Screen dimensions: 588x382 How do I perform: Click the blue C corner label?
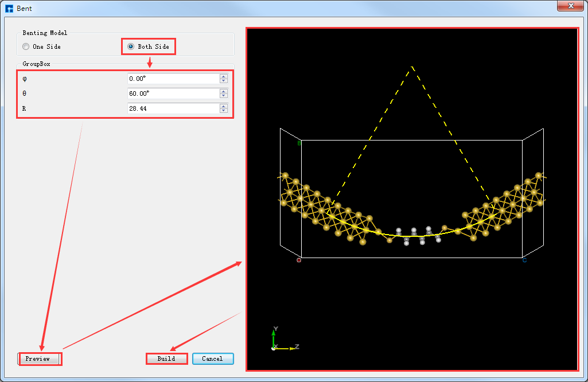(x=523, y=259)
